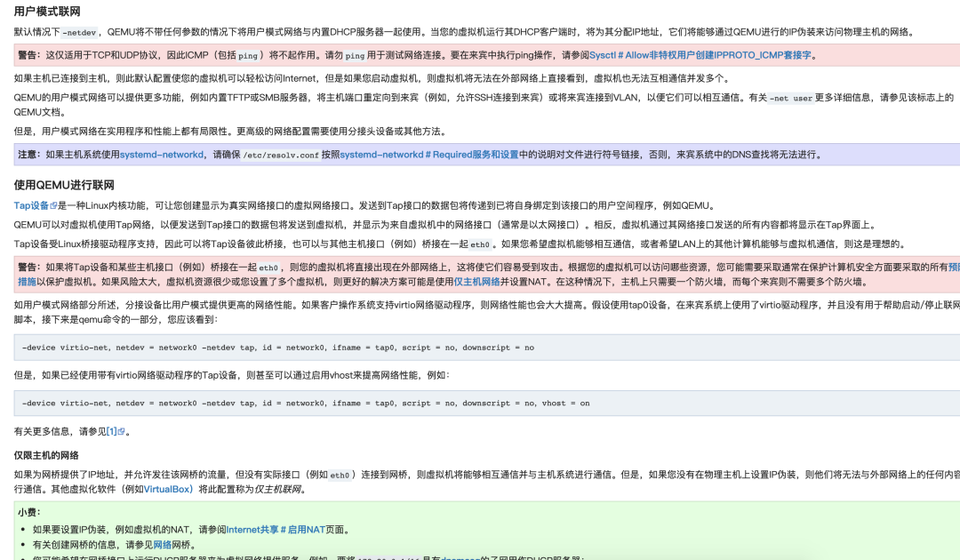Click the 警告: label about Tap设备 bridging
The height and width of the screenshot is (560, 960).
point(30,268)
